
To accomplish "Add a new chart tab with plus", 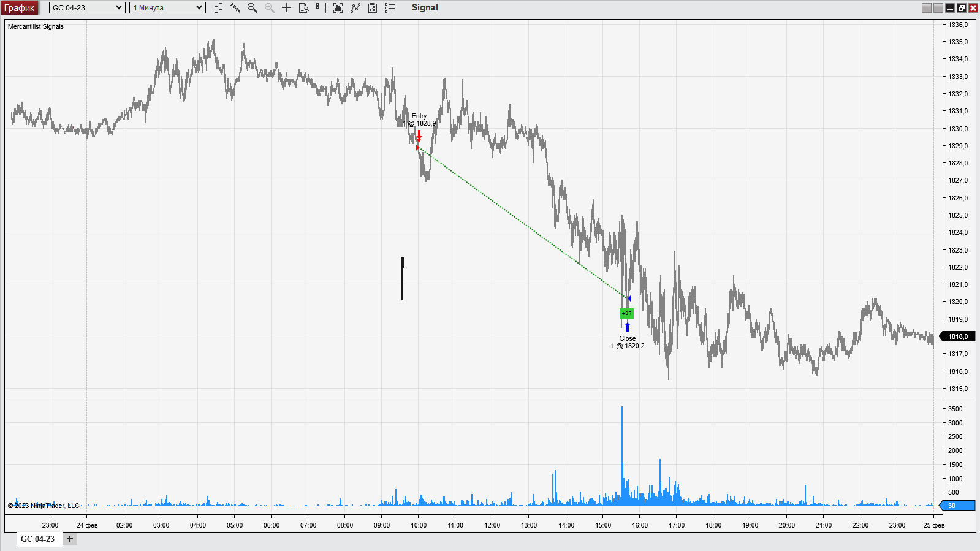I will [x=70, y=539].
